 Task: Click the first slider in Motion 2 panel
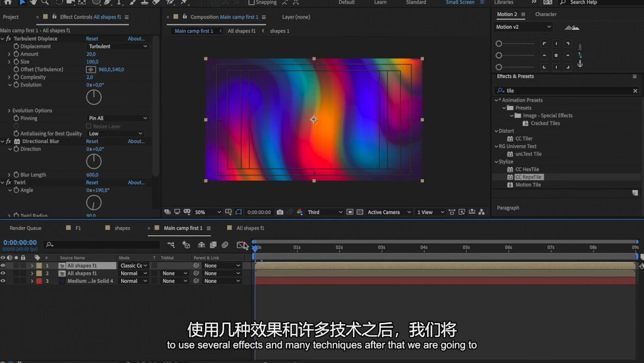(x=516, y=44)
